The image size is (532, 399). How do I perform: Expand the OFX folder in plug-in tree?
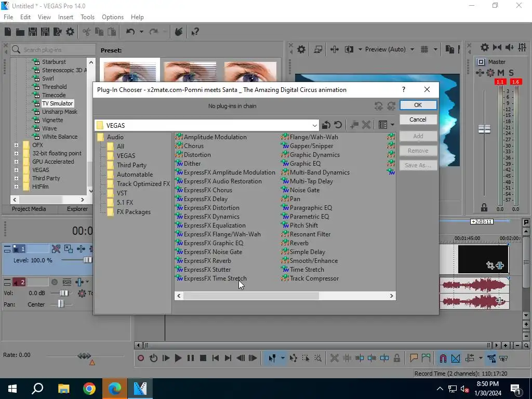tap(16, 145)
